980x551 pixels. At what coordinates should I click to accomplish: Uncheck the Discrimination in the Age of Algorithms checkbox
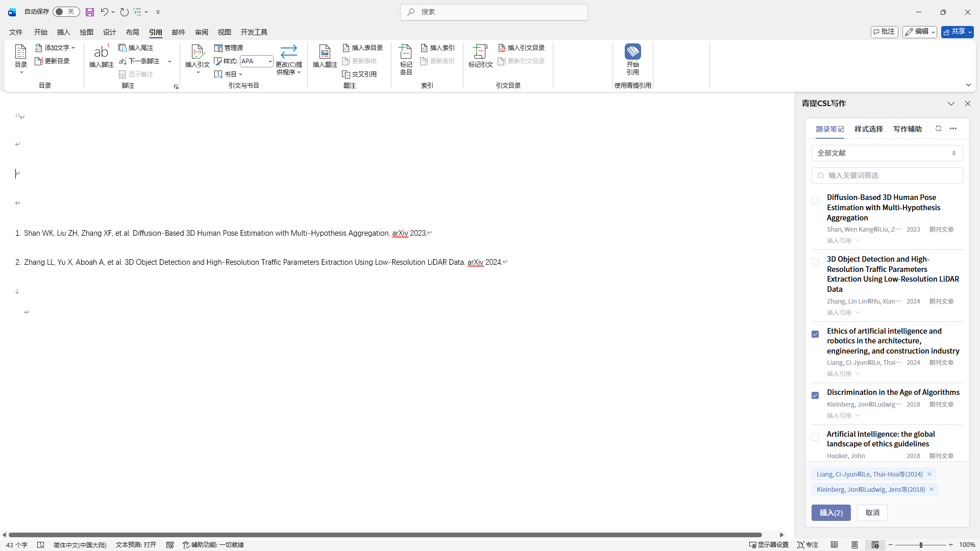815,395
